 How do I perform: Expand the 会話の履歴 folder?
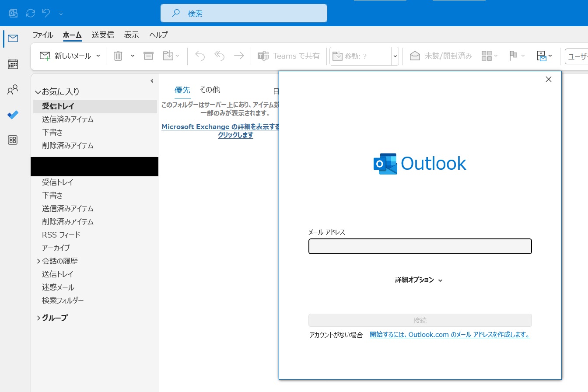38,261
